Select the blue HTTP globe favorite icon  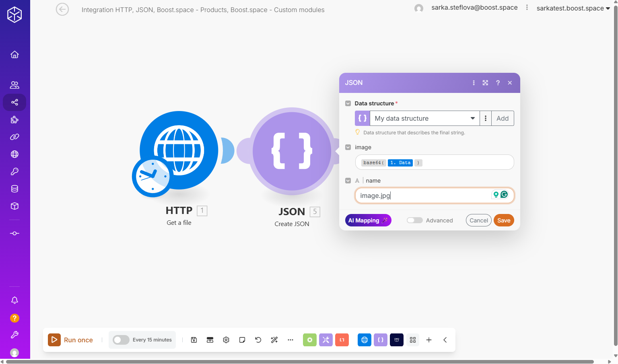[x=365, y=340]
